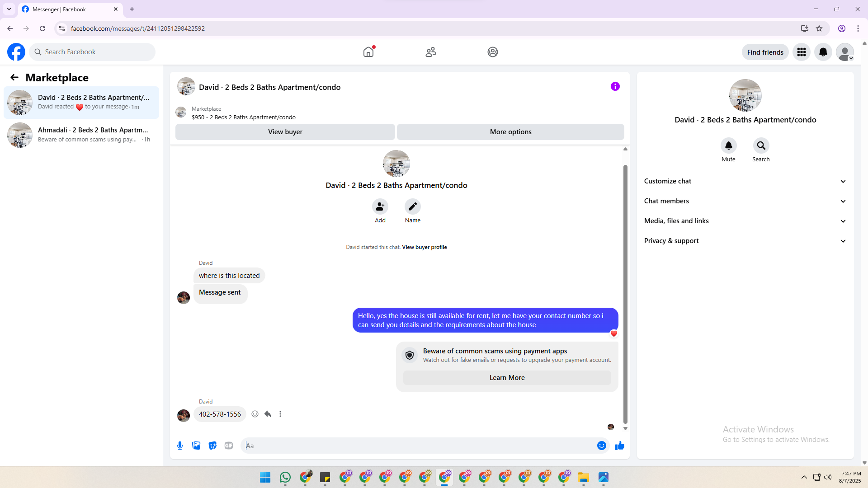The width and height of the screenshot is (868, 488).
Task: Click David's avatar beside Message sent
Action: pos(184,298)
